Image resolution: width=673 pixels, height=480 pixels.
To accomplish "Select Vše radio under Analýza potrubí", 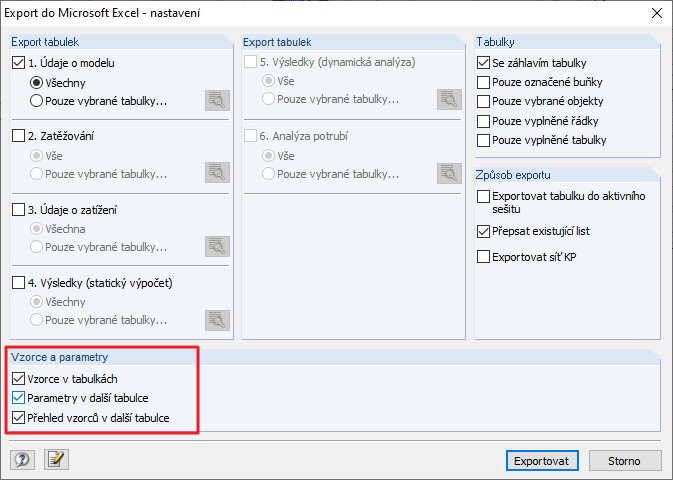I will click(x=268, y=155).
